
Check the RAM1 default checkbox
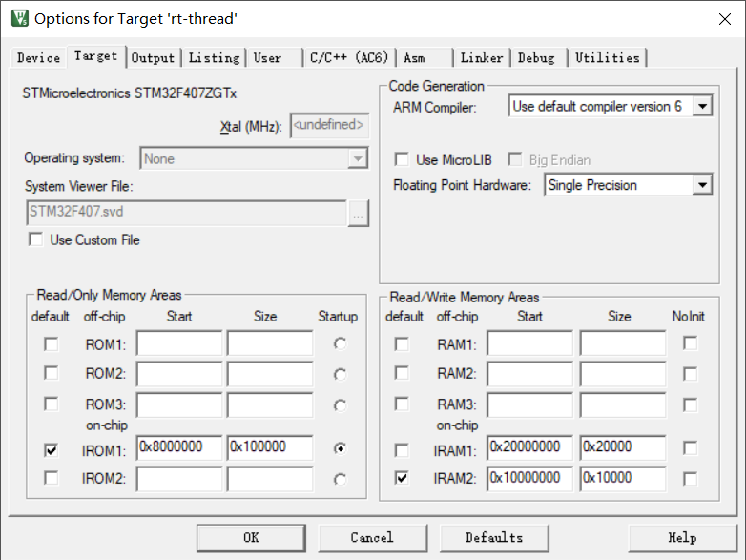(x=402, y=344)
